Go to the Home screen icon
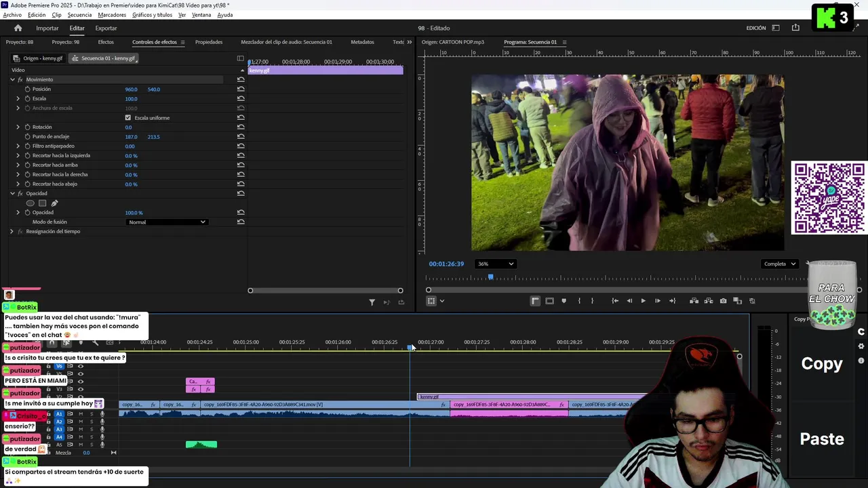Viewport: 868px width, 488px height. click(x=18, y=28)
